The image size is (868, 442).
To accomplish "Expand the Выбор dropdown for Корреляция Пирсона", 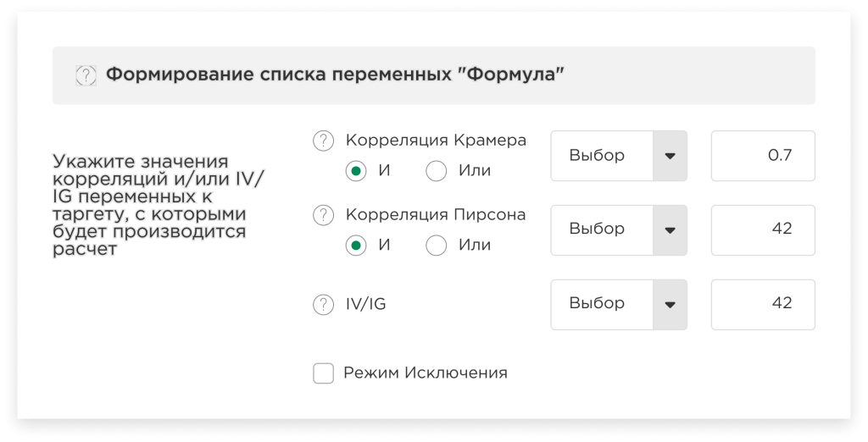I will tap(619, 230).
